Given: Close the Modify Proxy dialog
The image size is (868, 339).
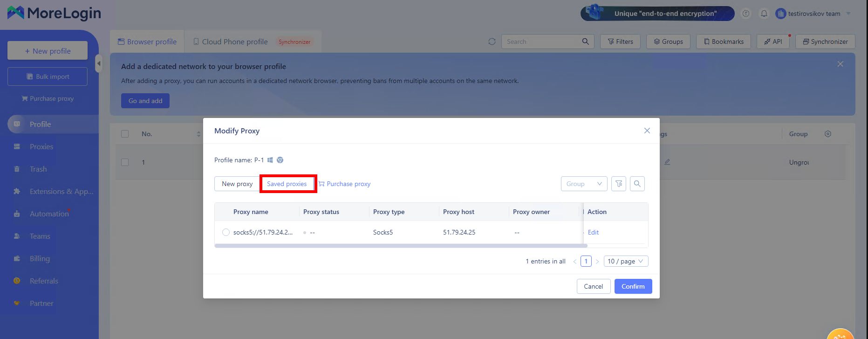Looking at the screenshot, I should (647, 131).
